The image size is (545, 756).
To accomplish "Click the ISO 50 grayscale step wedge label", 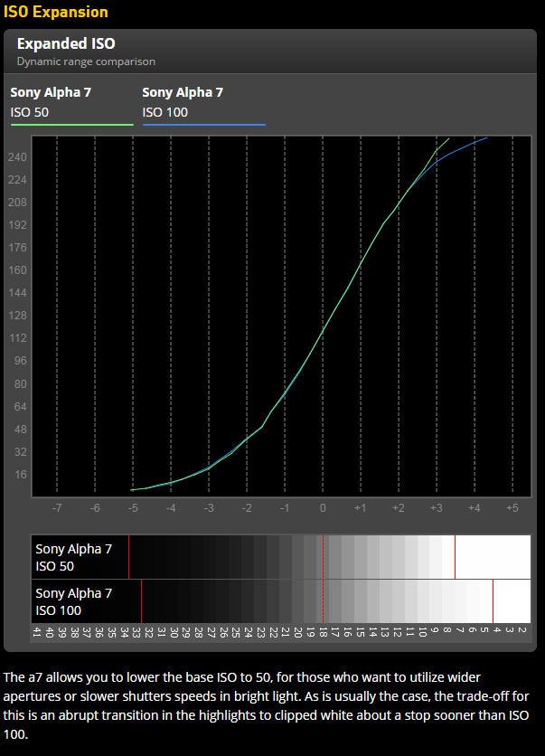I will click(74, 557).
